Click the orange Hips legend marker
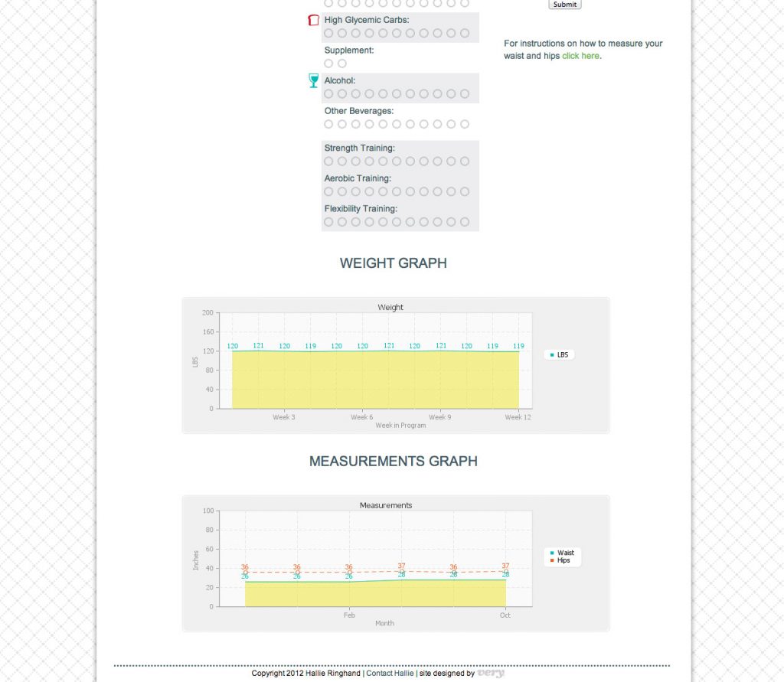 click(552, 560)
